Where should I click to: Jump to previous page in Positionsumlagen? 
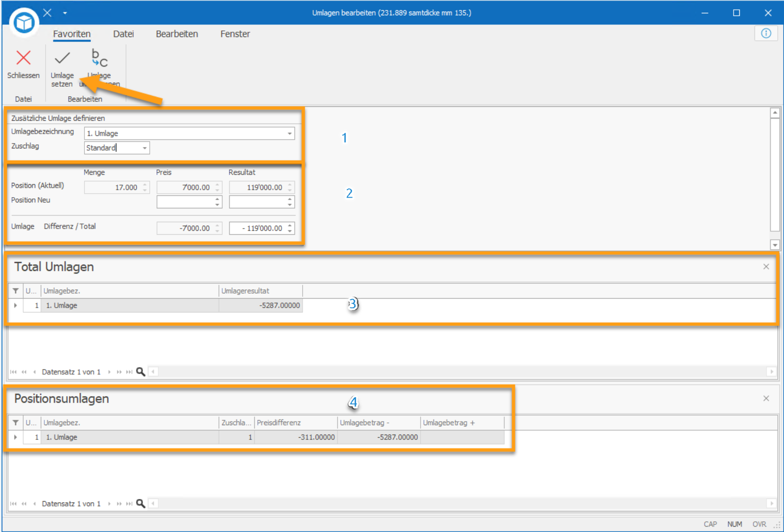pos(24,504)
